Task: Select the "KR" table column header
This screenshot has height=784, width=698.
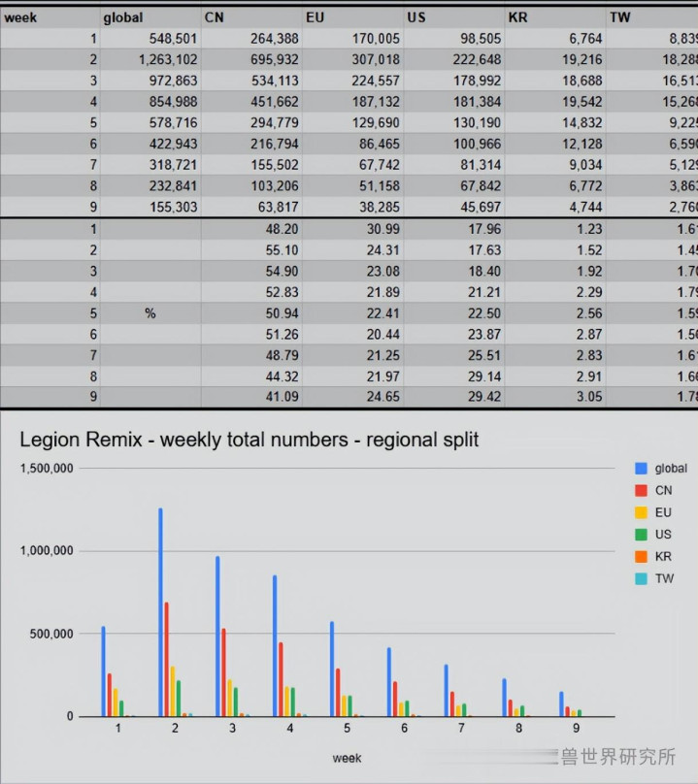Action: 517,17
